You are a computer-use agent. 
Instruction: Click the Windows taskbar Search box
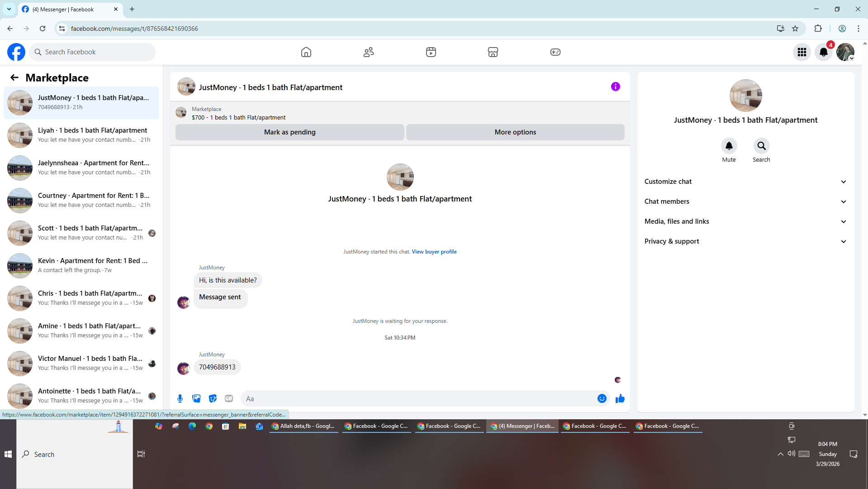point(75,454)
